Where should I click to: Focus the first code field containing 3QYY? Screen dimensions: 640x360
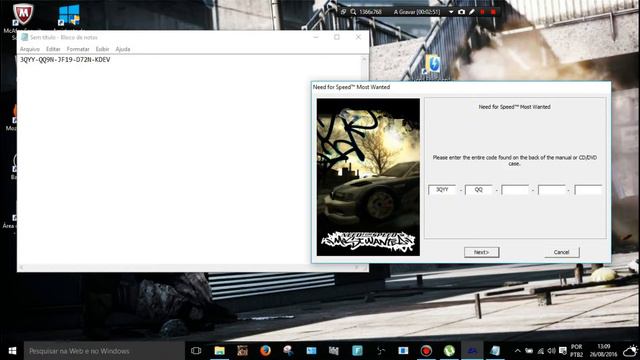[442, 190]
